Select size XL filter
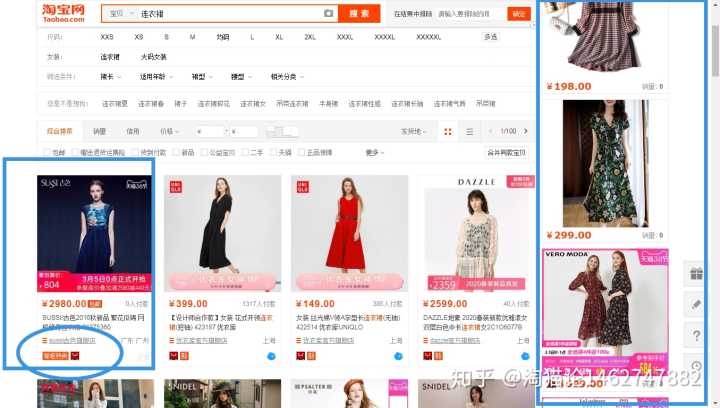 point(279,37)
